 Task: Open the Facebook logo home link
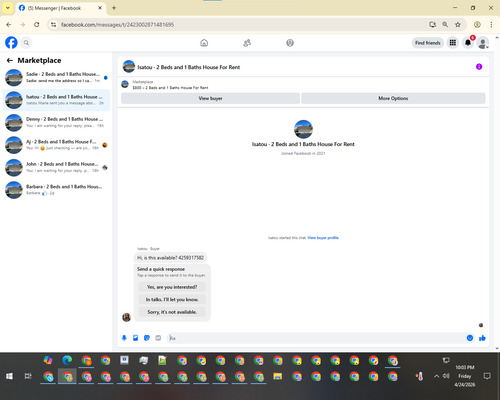[x=11, y=43]
